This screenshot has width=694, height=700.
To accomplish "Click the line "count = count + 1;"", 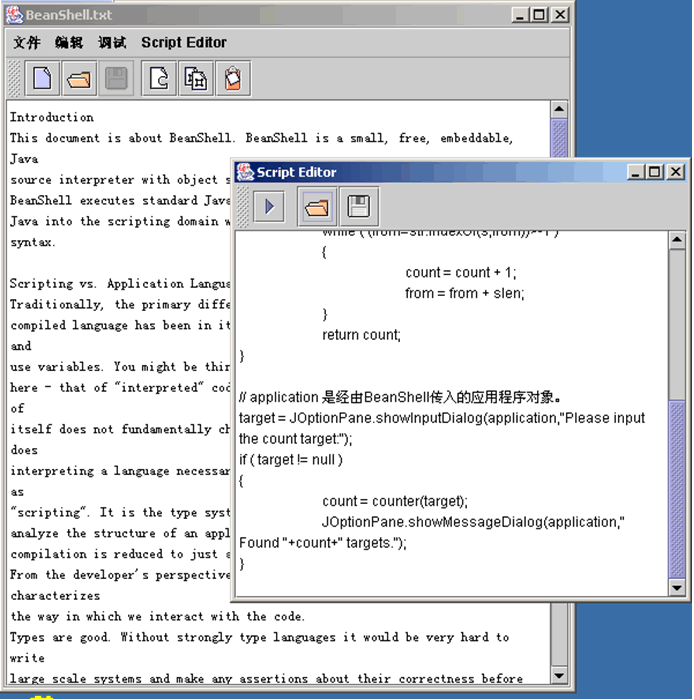I will point(461,272).
